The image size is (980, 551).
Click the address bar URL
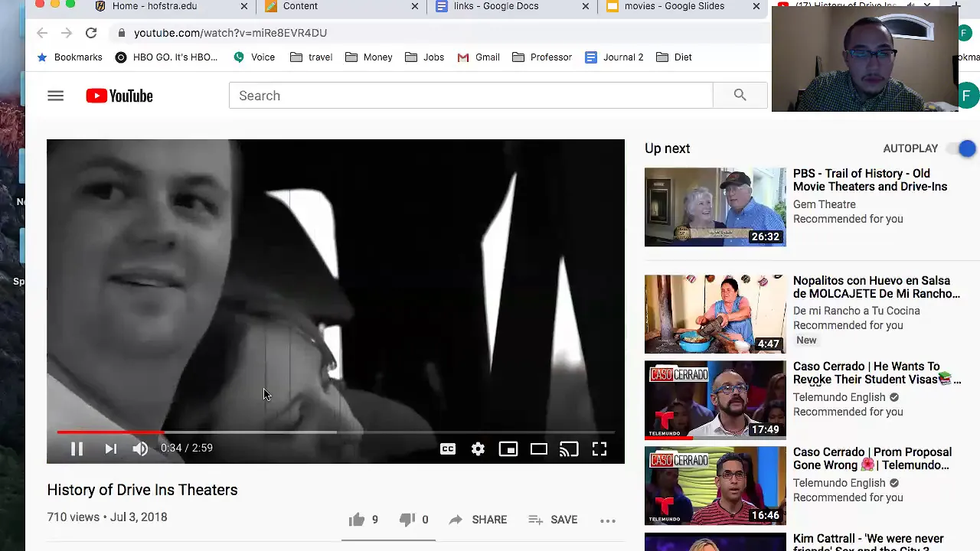click(230, 33)
